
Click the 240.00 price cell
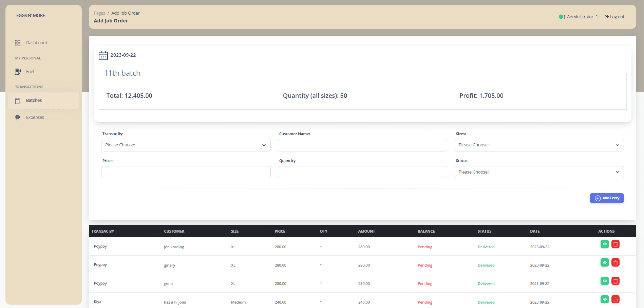click(x=281, y=302)
